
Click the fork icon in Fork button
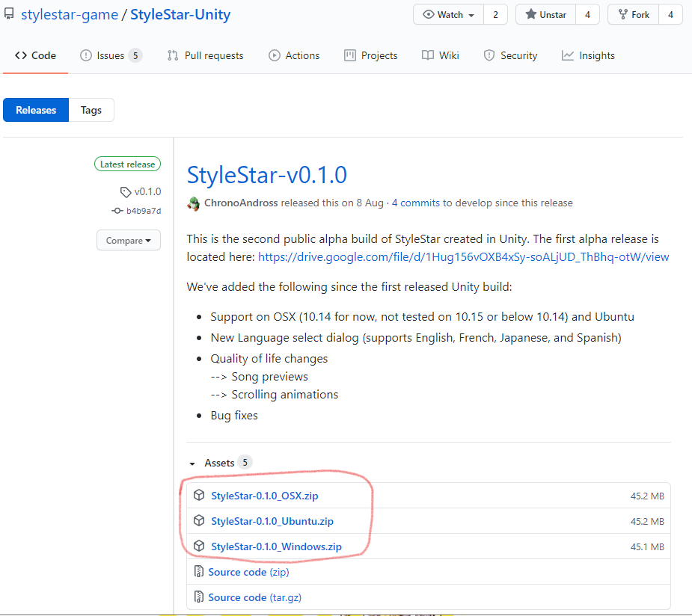[x=622, y=14]
